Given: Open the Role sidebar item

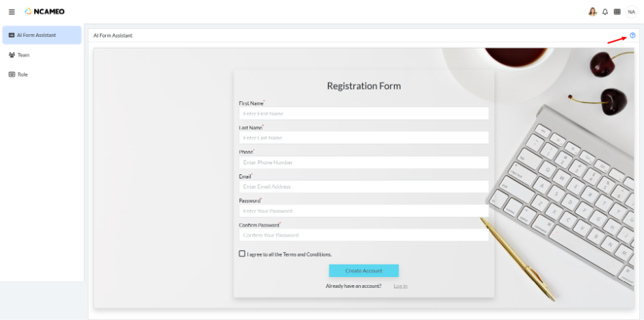Looking at the screenshot, I should pos(23,74).
